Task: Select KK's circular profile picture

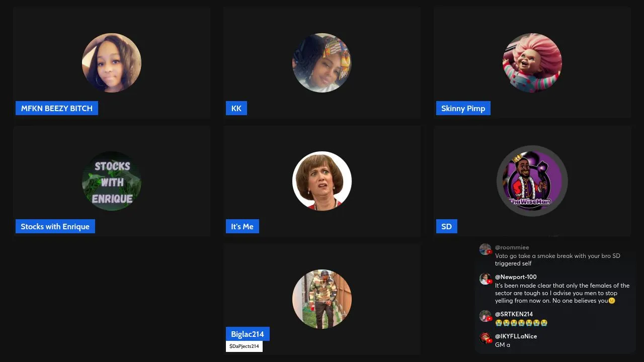Action: pos(322,63)
